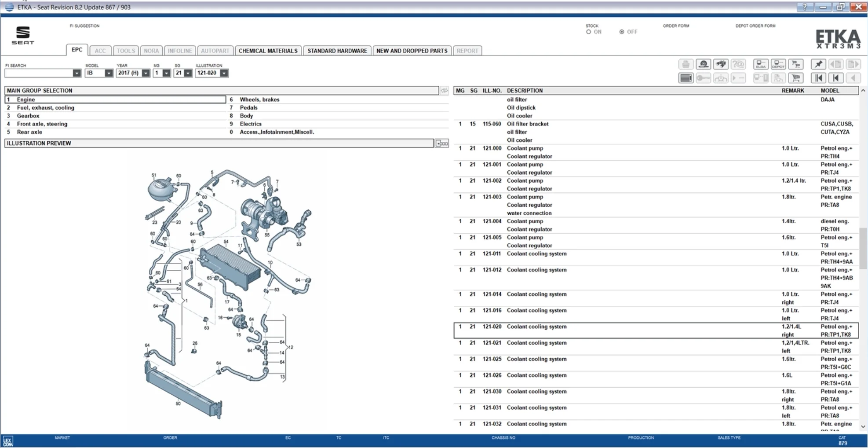Screen dimensions: 868x448
Task: Toggle the illustration preview size icon
Action: pyautogui.click(x=441, y=143)
